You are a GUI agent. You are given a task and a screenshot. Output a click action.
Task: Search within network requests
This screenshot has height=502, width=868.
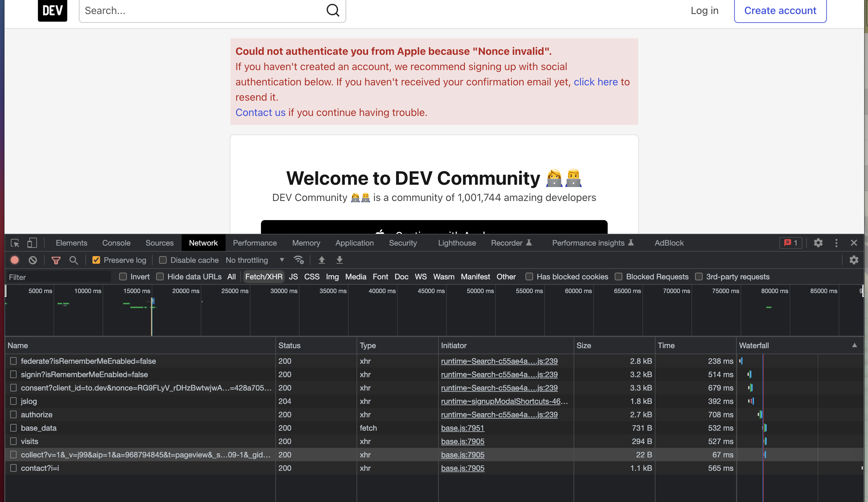click(73, 260)
